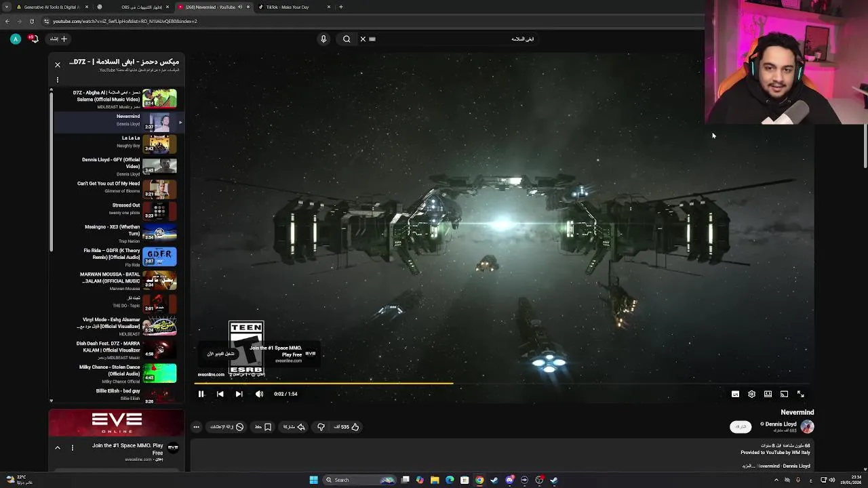868x488 pixels.
Task: Cast the video to a device
Action: pyautogui.click(x=784, y=394)
